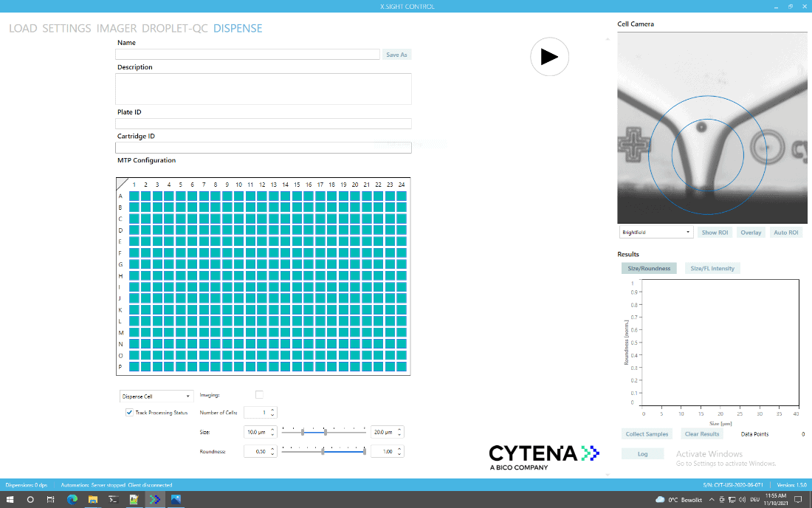
Task: Launch Microsoft Edge from the taskbar
Action: tap(72, 500)
